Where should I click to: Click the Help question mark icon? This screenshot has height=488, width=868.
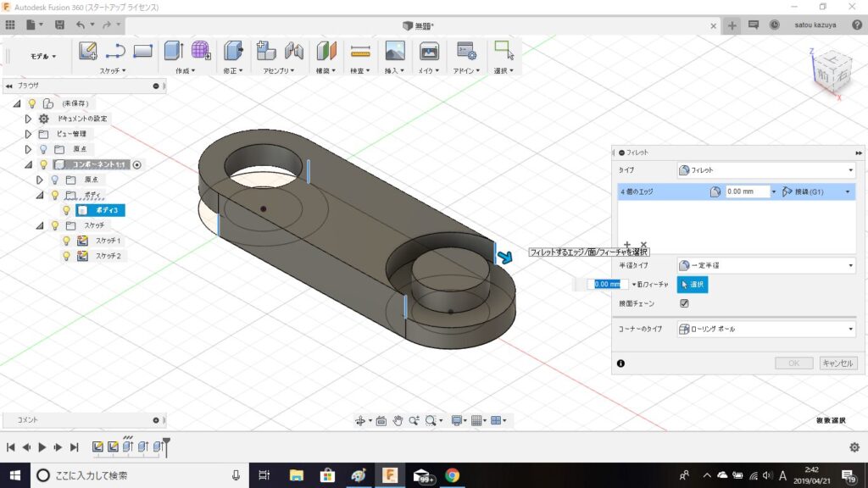(x=857, y=25)
